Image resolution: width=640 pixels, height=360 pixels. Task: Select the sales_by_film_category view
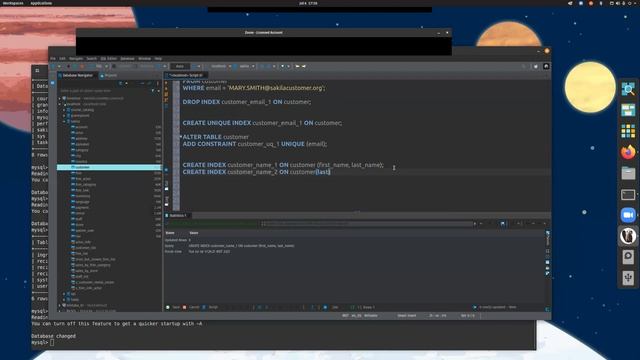tap(93, 265)
